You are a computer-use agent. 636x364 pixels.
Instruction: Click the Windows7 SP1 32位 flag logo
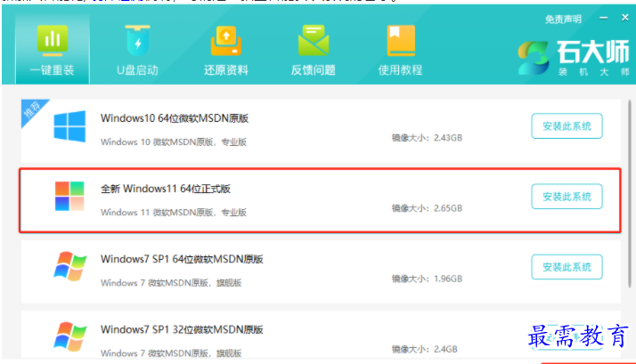click(x=69, y=336)
